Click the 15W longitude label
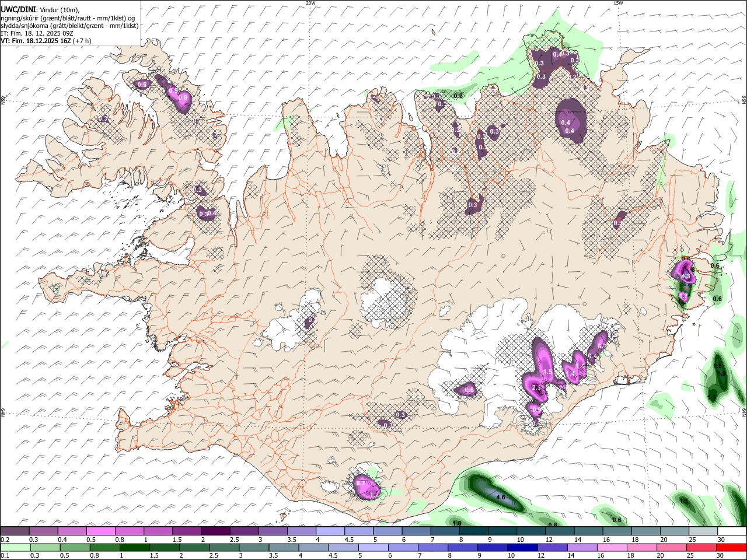747x560 pixels. click(x=617, y=3)
